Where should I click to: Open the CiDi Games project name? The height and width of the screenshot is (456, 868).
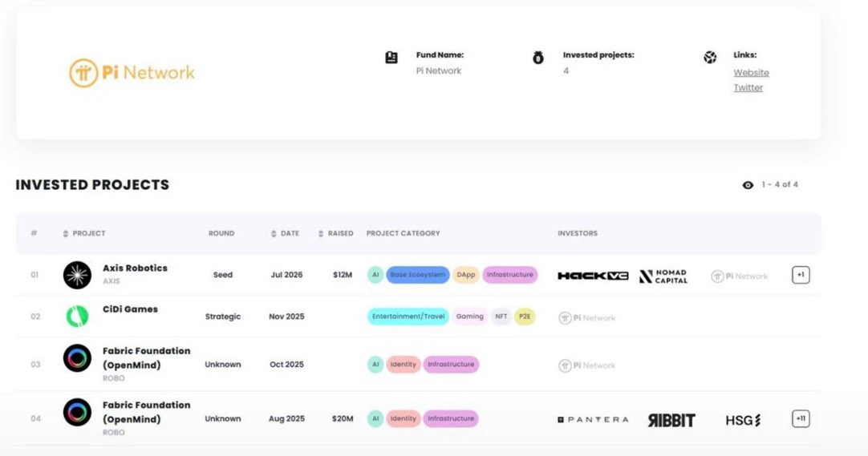130,309
